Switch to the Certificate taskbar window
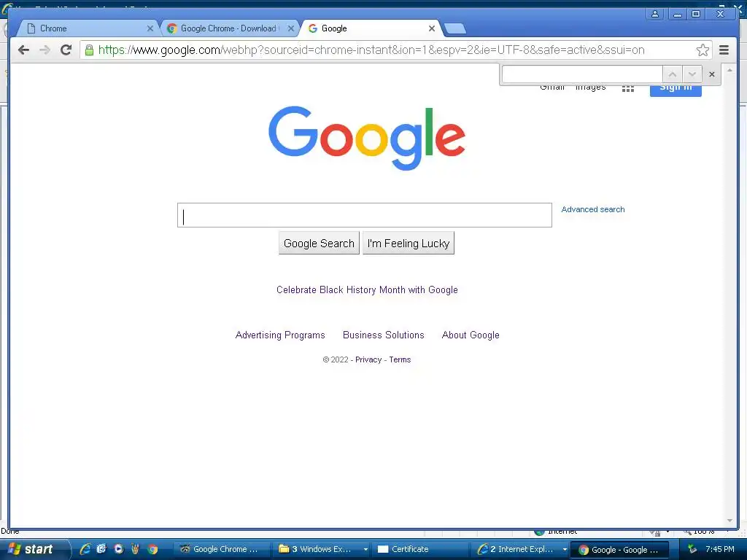 [420, 550]
